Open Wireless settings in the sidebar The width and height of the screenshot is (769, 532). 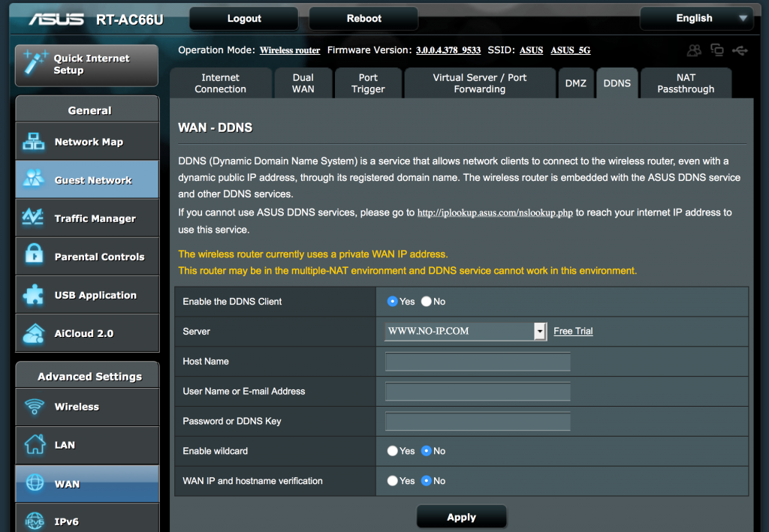87,407
